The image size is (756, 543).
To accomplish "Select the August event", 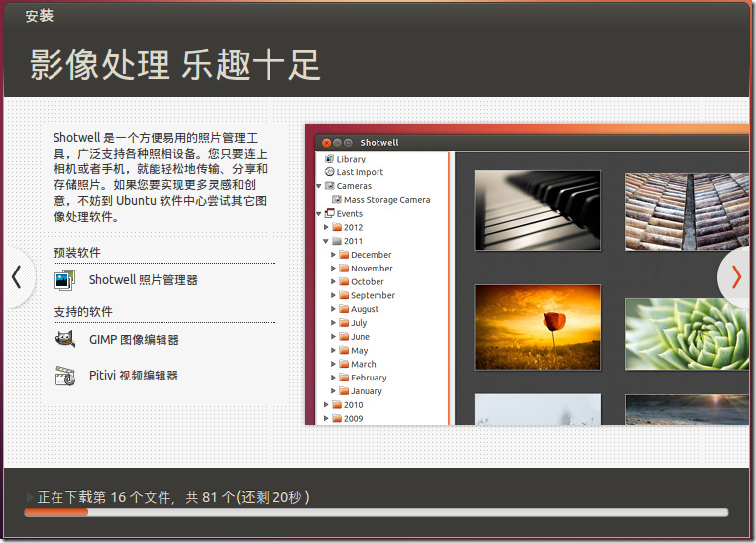I will (x=365, y=309).
